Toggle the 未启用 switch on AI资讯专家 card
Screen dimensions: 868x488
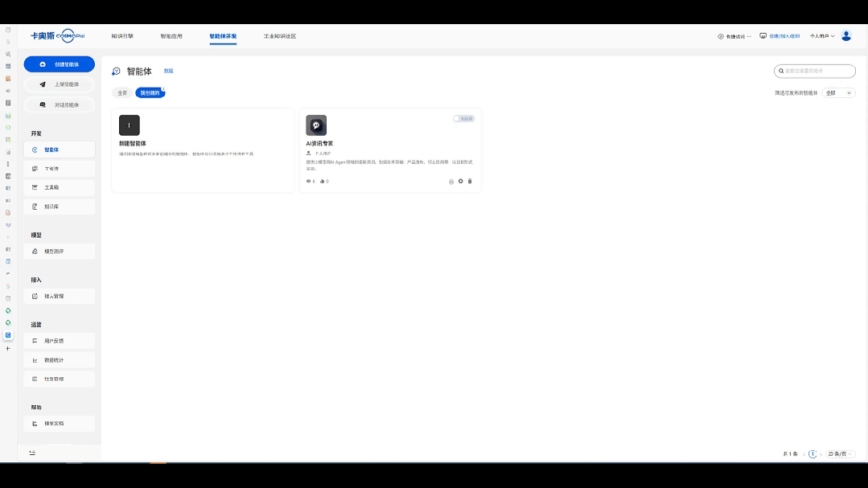463,118
